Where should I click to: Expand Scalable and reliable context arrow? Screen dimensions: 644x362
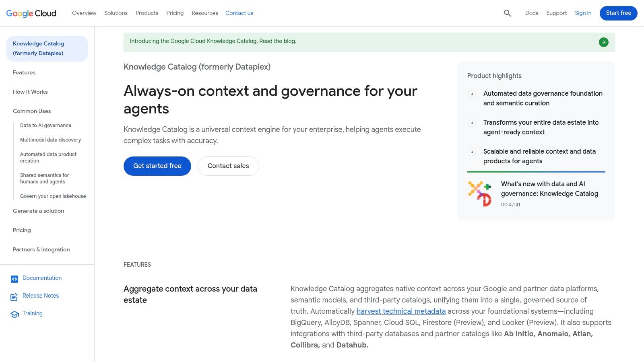tap(472, 152)
